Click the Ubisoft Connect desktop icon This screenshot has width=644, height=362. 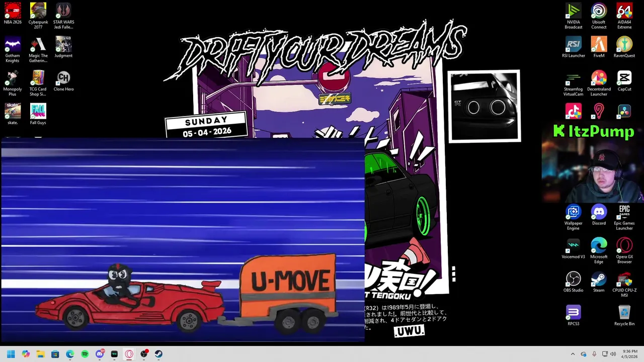pos(599,16)
